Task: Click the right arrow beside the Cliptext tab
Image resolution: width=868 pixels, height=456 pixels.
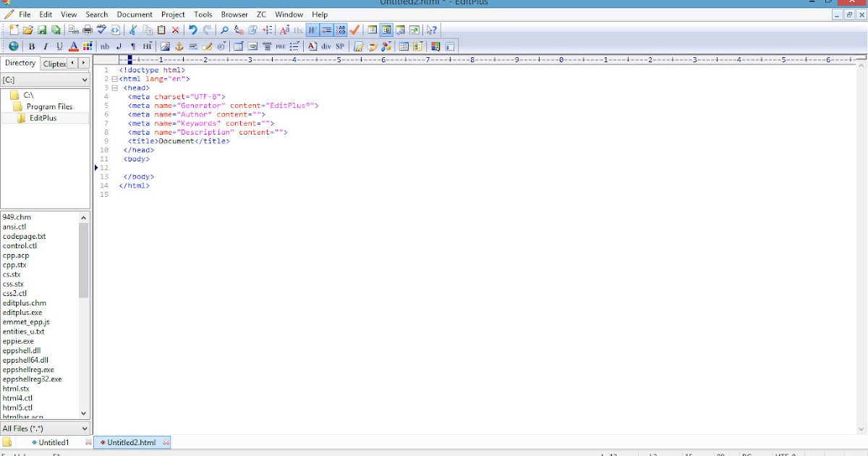Action: pos(84,63)
